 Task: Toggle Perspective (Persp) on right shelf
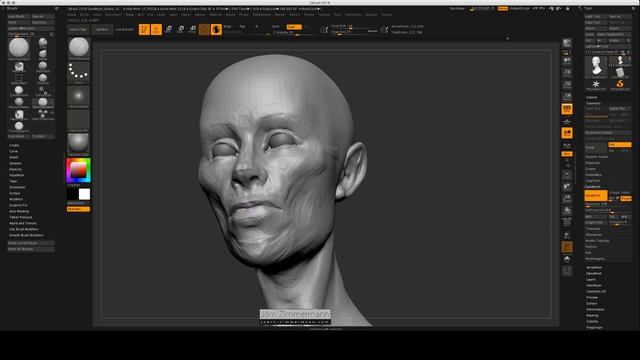click(567, 109)
